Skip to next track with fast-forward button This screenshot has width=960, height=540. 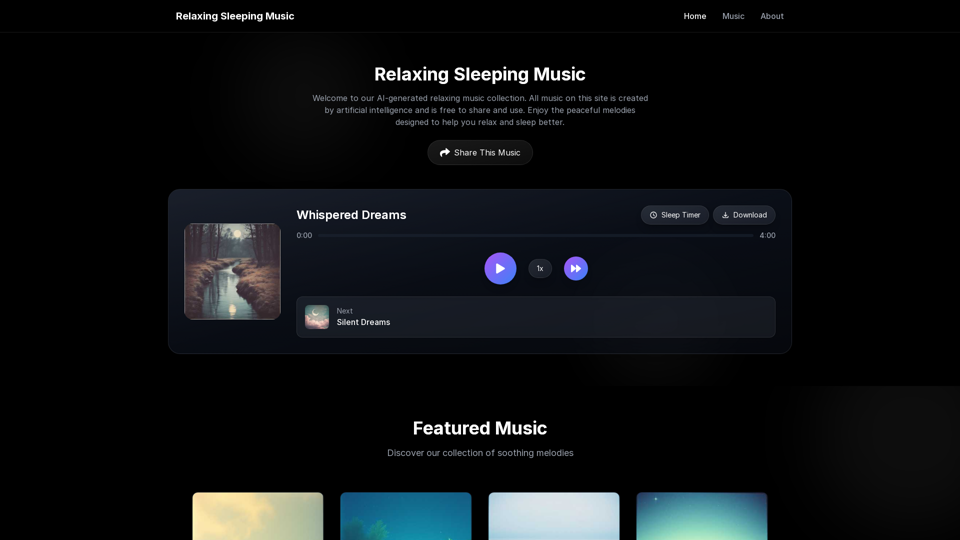click(576, 268)
